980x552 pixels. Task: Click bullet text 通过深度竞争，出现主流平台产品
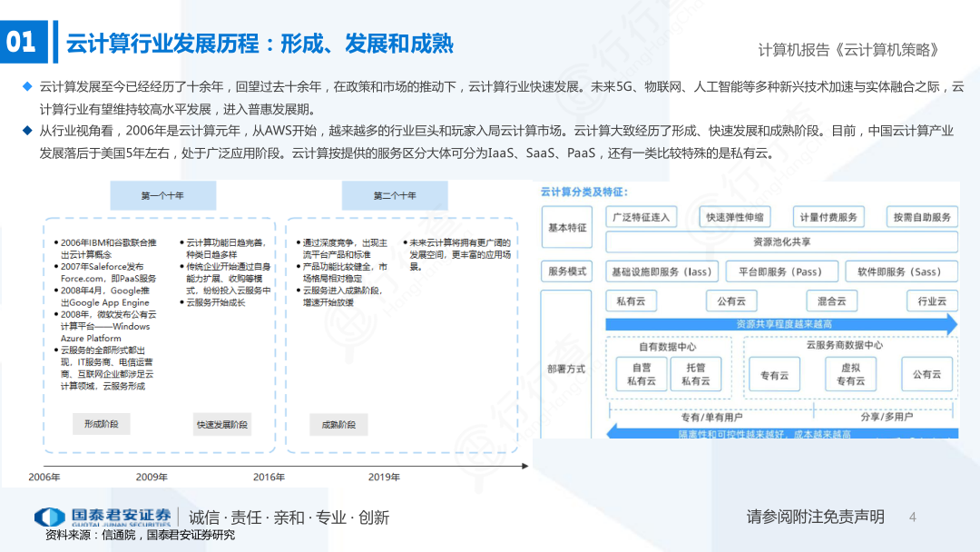(345, 248)
